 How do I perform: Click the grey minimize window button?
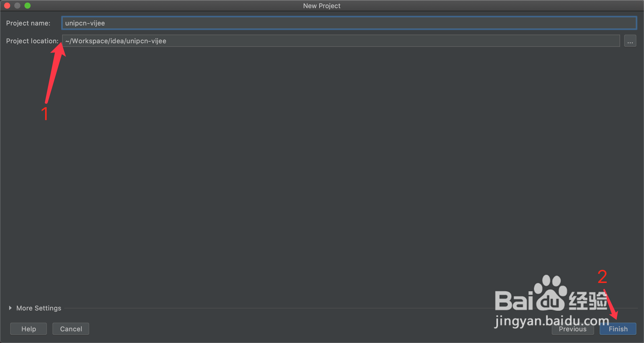tap(17, 6)
